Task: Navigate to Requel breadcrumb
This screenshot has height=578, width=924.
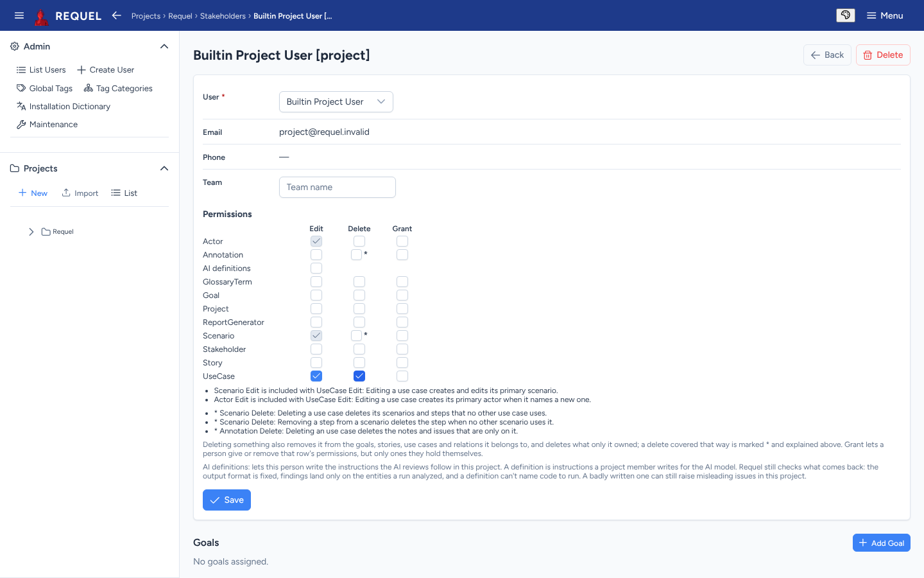Action: [x=180, y=16]
